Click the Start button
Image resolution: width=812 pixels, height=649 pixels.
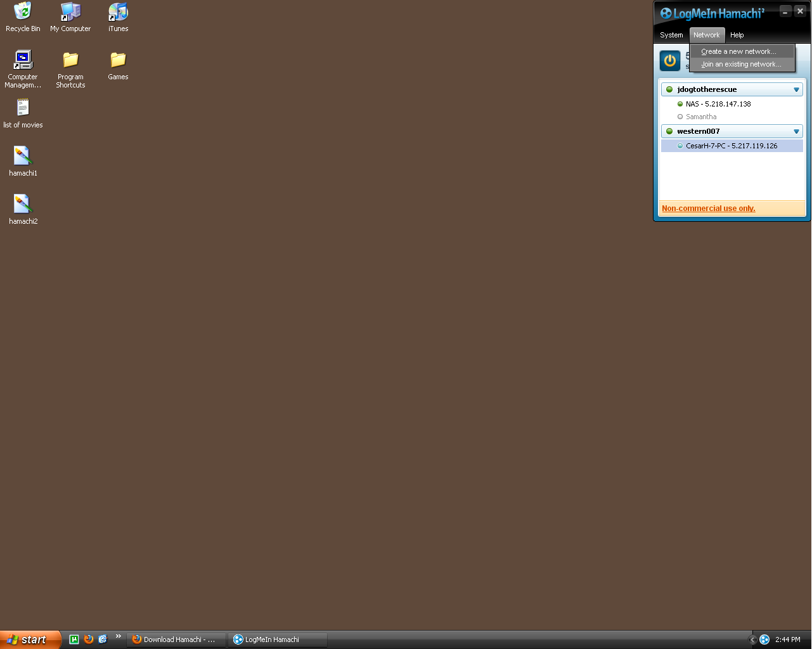pos(29,639)
